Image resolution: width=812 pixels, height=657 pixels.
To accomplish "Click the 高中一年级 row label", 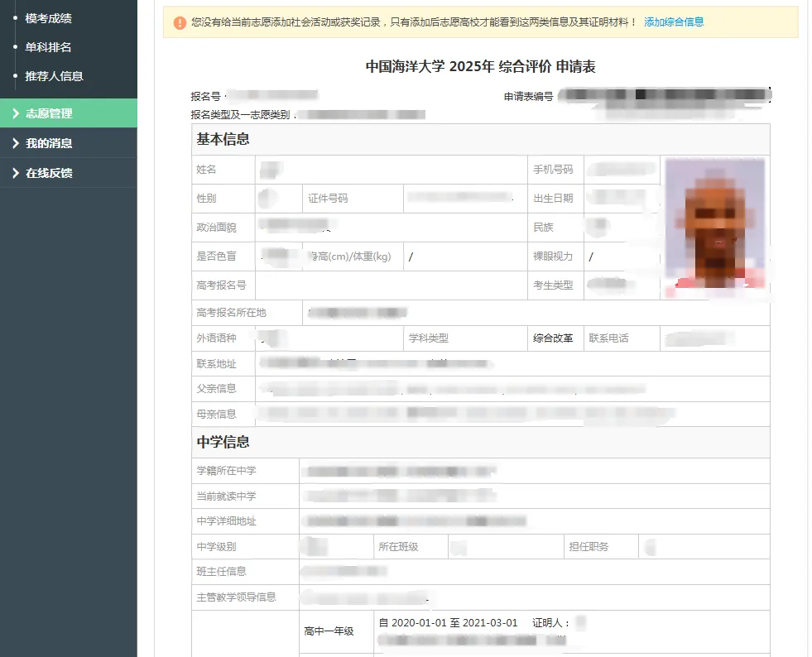I will pos(329,631).
